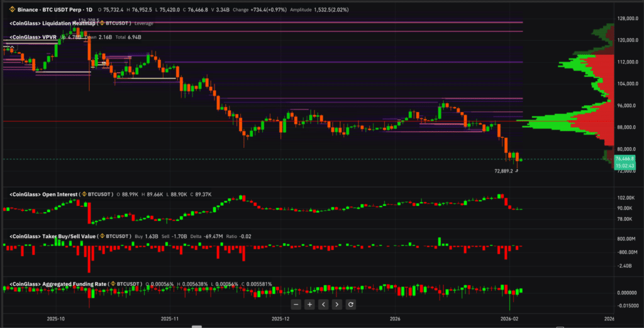Click the funding rate close value 0.005581%
Screen dimensions: 644x328
(x=257, y=284)
